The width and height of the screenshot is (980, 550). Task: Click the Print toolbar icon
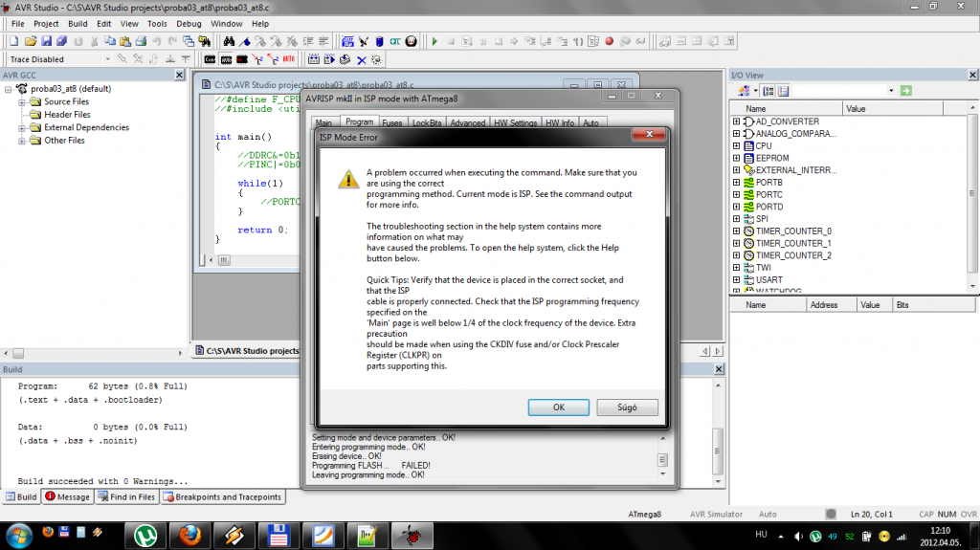coord(142,41)
